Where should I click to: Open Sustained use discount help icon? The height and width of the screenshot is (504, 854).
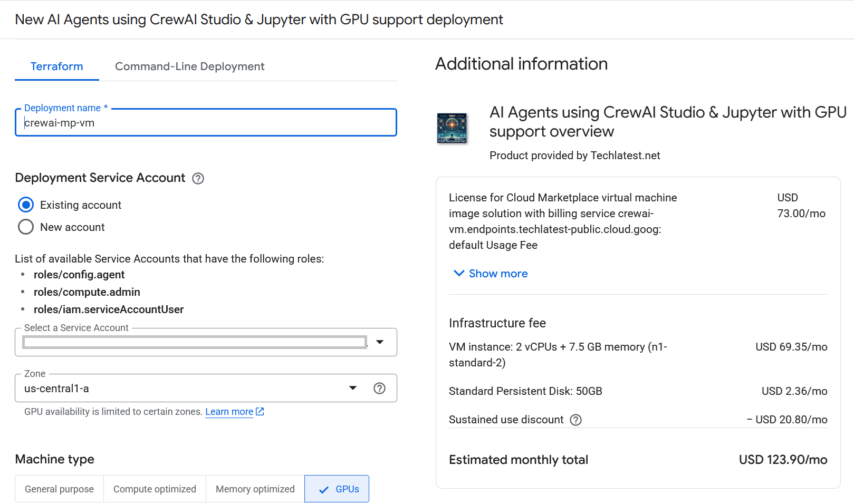pyautogui.click(x=576, y=420)
